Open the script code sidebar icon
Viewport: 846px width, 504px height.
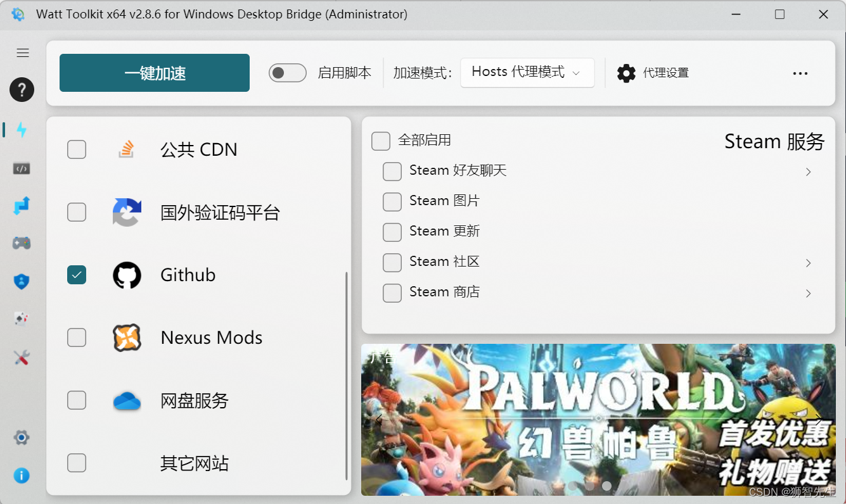22,168
